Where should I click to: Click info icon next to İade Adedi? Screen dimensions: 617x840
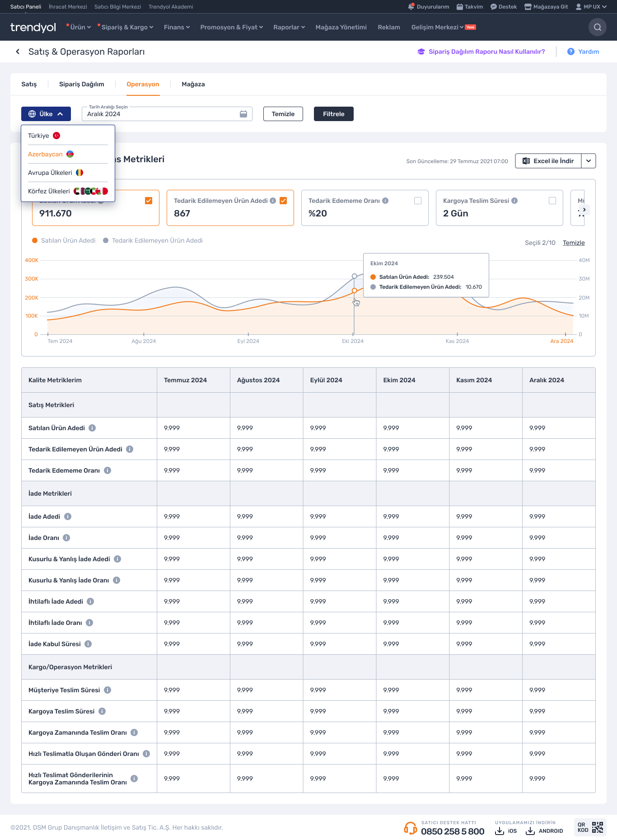pyautogui.click(x=68, y=516)
